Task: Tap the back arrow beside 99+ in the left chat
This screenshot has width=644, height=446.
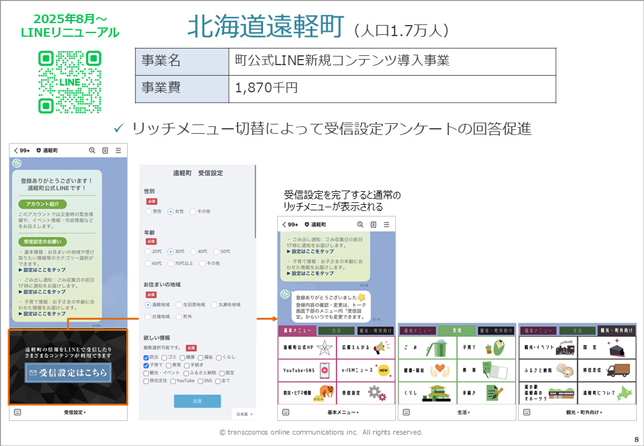Action: (x=16, y=150)
